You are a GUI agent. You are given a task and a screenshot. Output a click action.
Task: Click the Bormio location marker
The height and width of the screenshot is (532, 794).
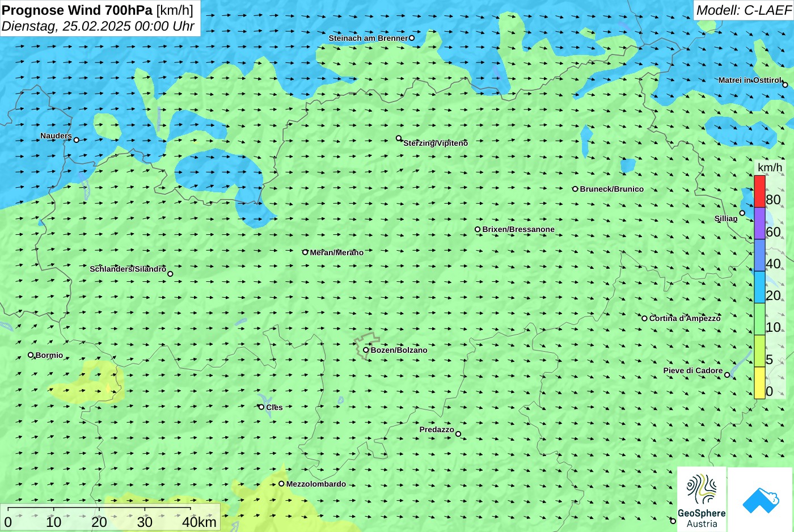[x=31, y=355]
